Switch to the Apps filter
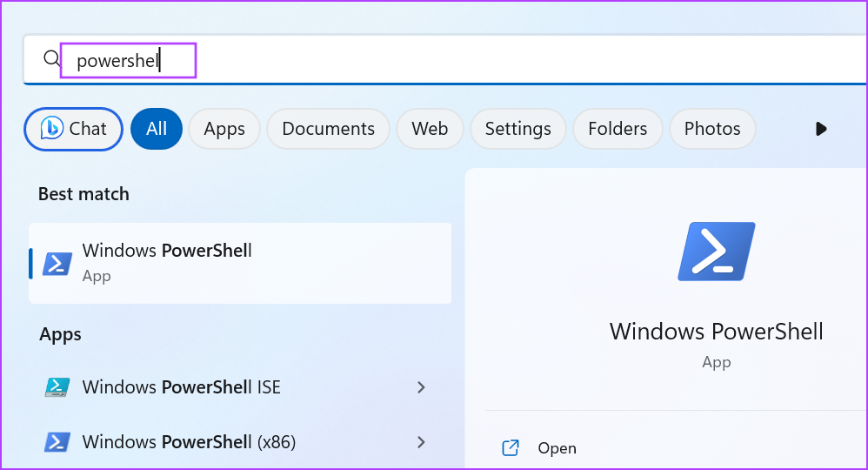This screenshot has width=868, height=470. 224,129
